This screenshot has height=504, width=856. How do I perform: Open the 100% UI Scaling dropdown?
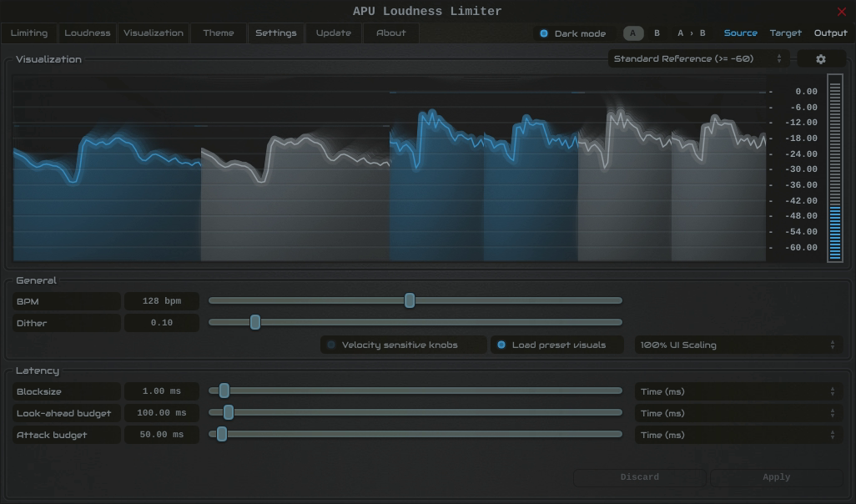(738, 345)
